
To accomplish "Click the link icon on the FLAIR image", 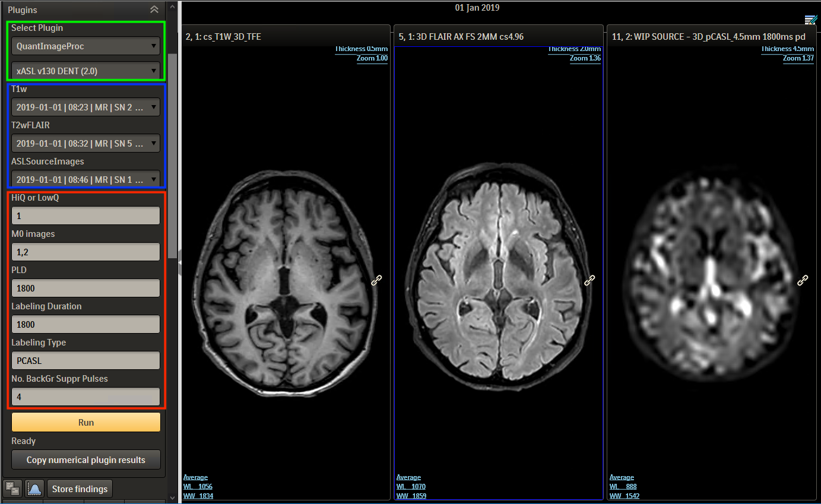I will click(x=589, y=280).
